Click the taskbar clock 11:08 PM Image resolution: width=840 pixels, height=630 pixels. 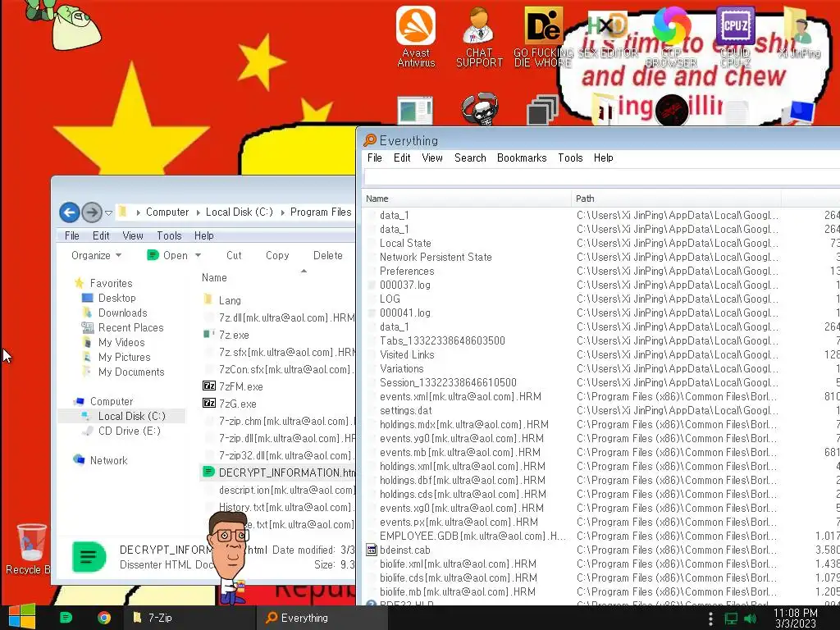(796, 618)
